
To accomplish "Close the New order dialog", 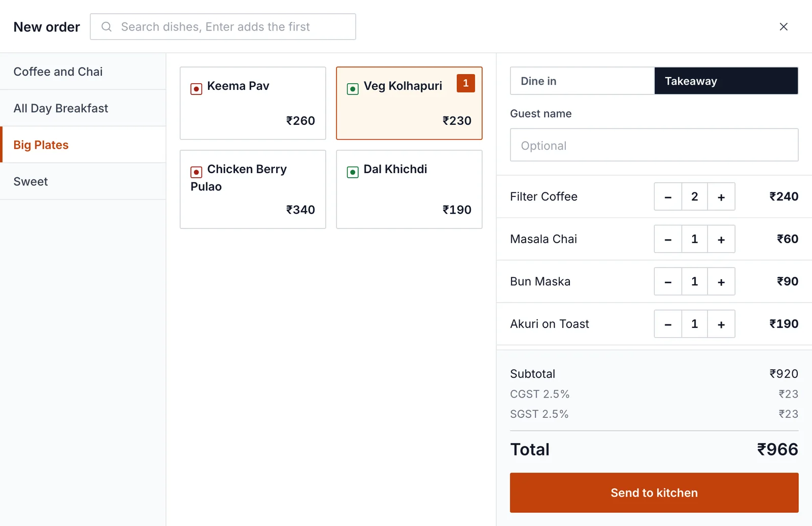I will (784, 27).
